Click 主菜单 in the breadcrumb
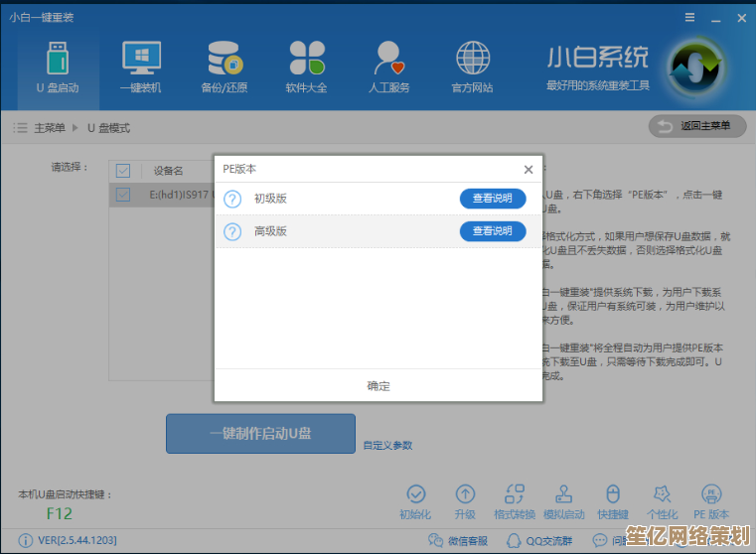The image size is (756, 554). [49, 128]
